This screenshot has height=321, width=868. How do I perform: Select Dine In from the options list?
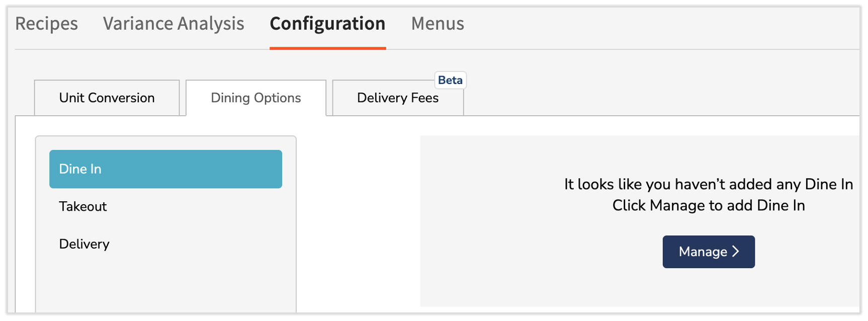tap(165, 169)
